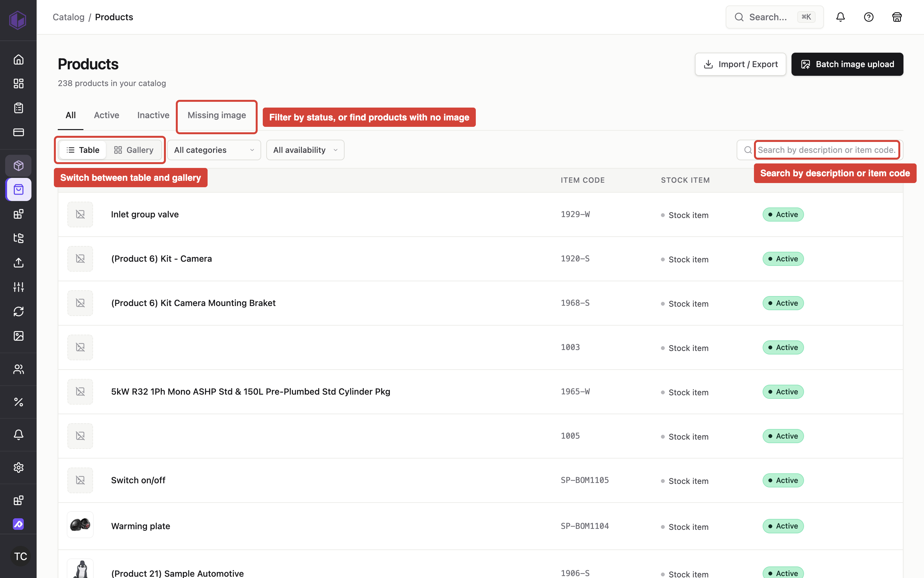Click the purple app logo
Image resolution: width=924 pixels, height=578 pixels.
click(x=18, y=20)
